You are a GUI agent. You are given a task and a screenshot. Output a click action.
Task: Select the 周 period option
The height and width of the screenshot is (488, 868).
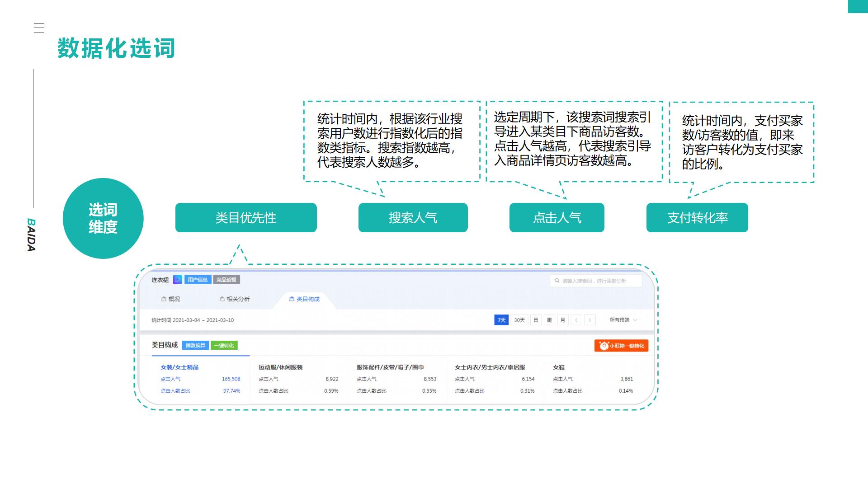coord(549,320)
